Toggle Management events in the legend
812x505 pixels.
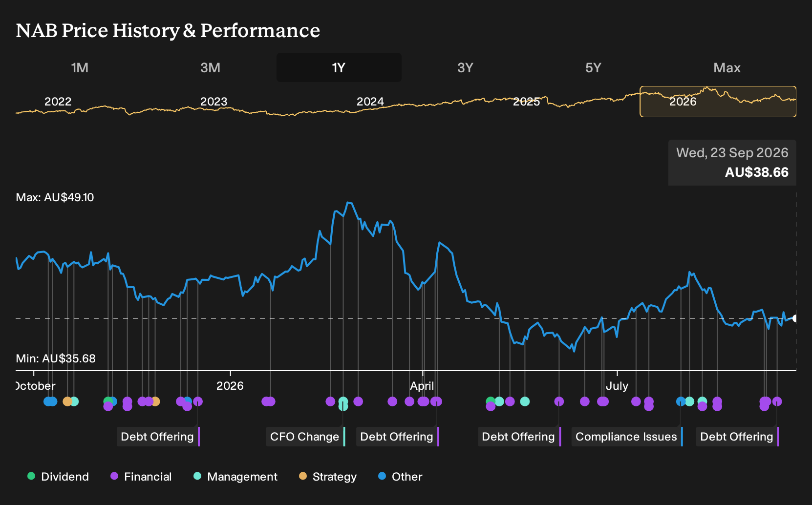pyautogui.click(x=235, y=477)
